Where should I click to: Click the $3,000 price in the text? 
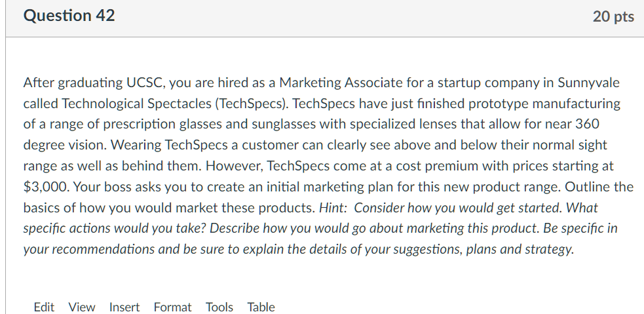point(45,186)
